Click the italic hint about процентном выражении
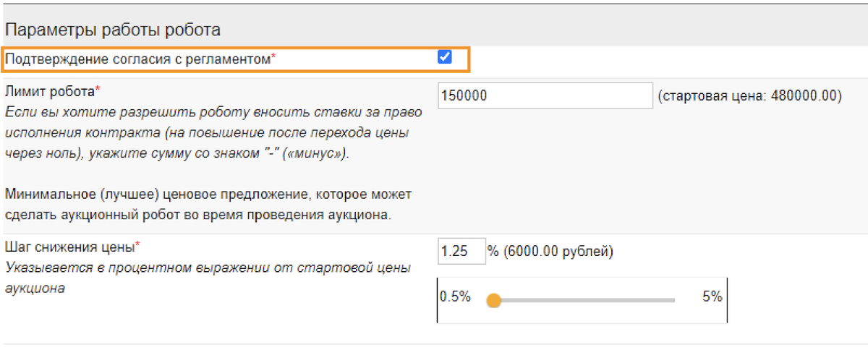Screen dimensions: 868x350 [x=208, y=278]
